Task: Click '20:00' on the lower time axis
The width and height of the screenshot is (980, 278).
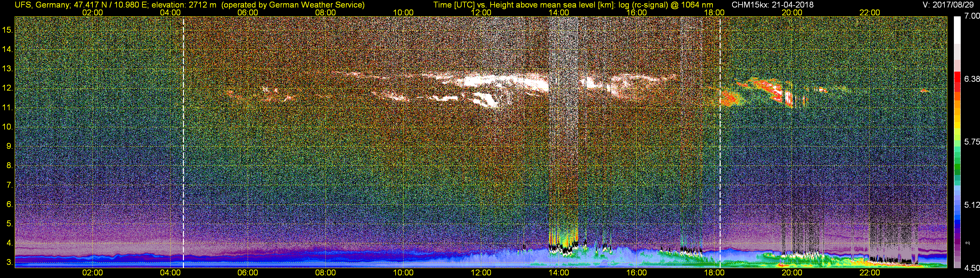Action: pyautogui.click(x=792, y=273)
